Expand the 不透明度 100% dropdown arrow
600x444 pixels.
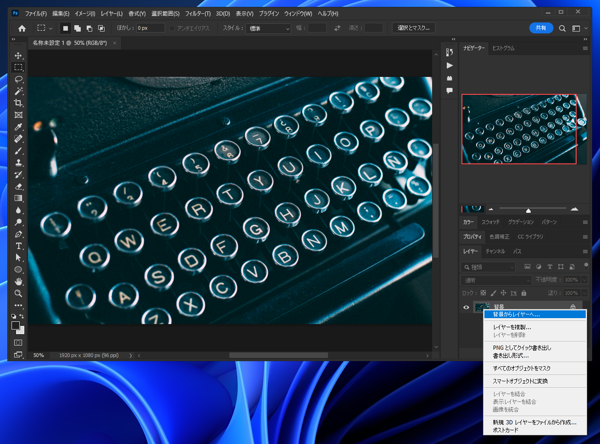(x=584, y=280)
